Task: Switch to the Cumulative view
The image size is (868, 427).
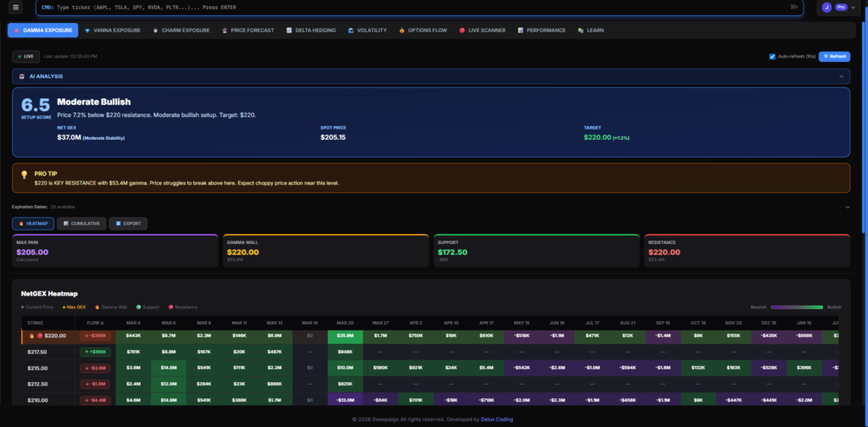Action: (83, 224)
